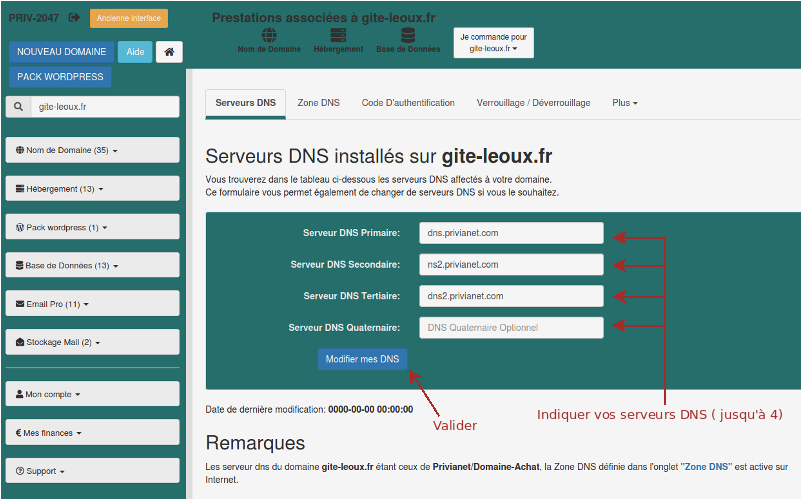
Task: Click the NOUVEAU DOMAINE button
Action: (x=61, y=52)
